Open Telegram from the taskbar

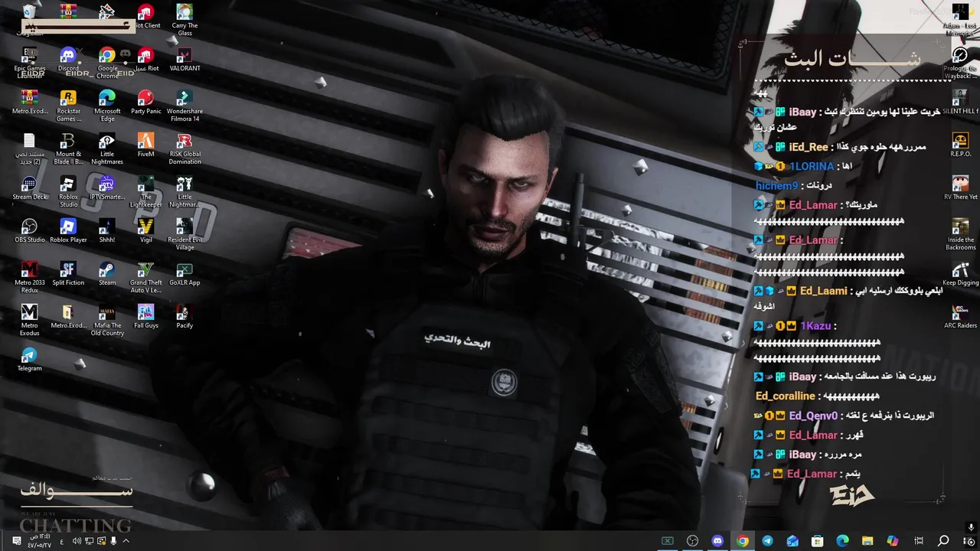(x=767, y=541)
